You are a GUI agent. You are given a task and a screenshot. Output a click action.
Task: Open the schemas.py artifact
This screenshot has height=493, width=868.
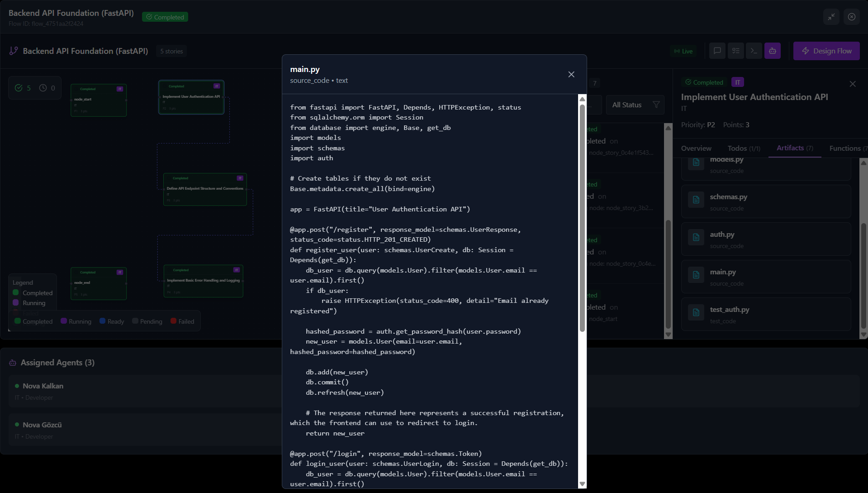(x=766, y=202)
